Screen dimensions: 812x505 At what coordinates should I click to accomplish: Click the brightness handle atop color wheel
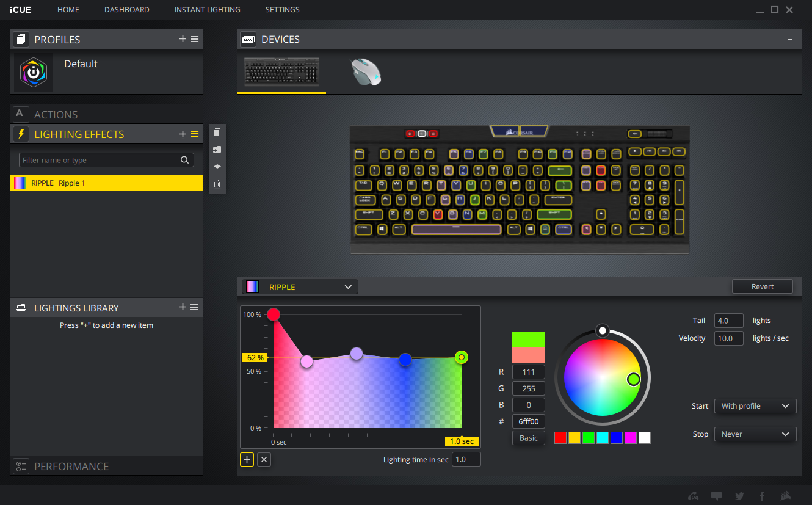coord(603,330)
